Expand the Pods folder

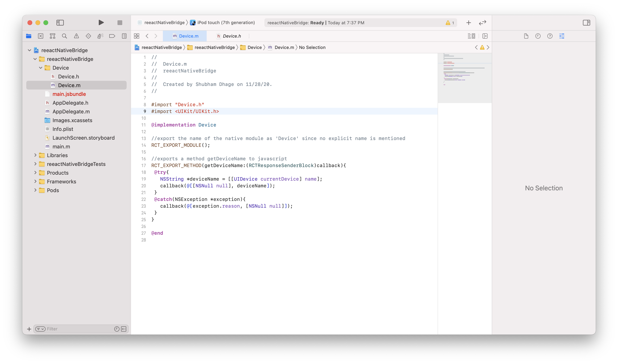point(35,190)
